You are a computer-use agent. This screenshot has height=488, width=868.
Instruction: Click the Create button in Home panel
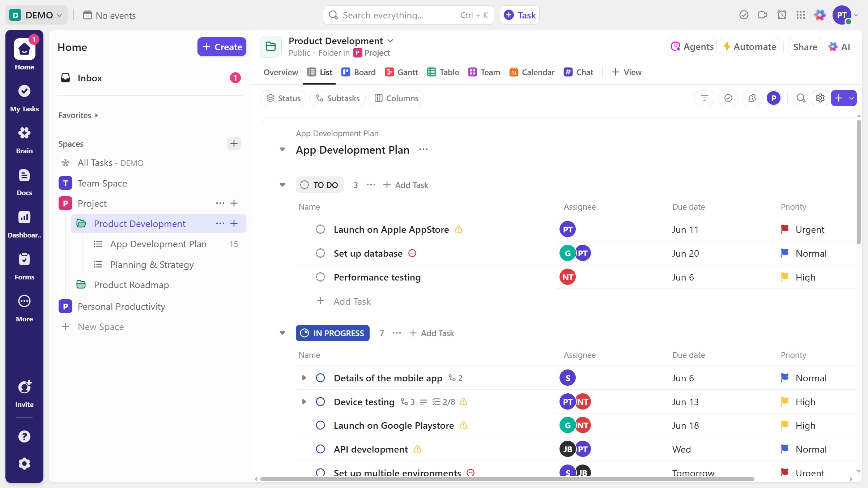click(222, 47)
